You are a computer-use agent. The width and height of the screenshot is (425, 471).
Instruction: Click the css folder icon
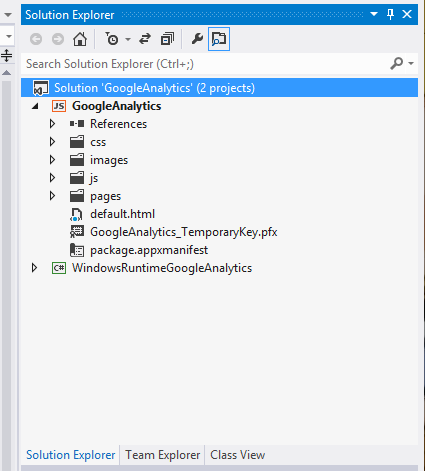pyautogui.click(x=77, y=142)
